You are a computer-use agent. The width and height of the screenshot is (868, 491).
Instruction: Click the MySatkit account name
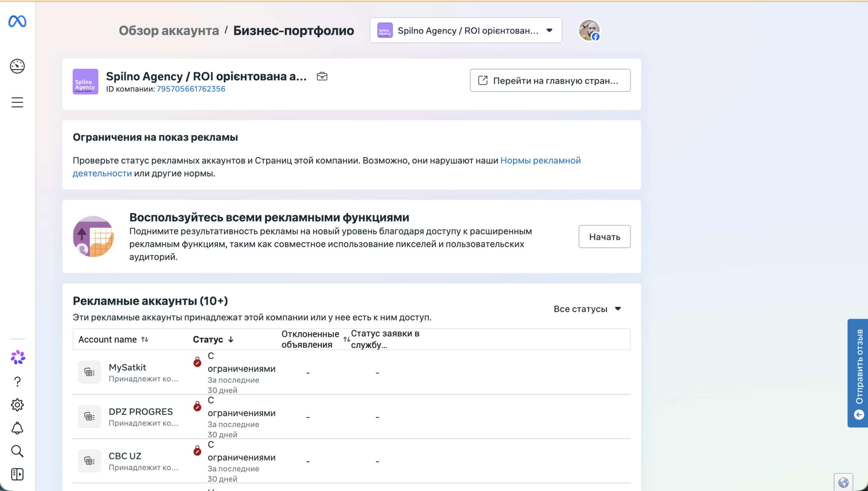click(x=127, y=367)
